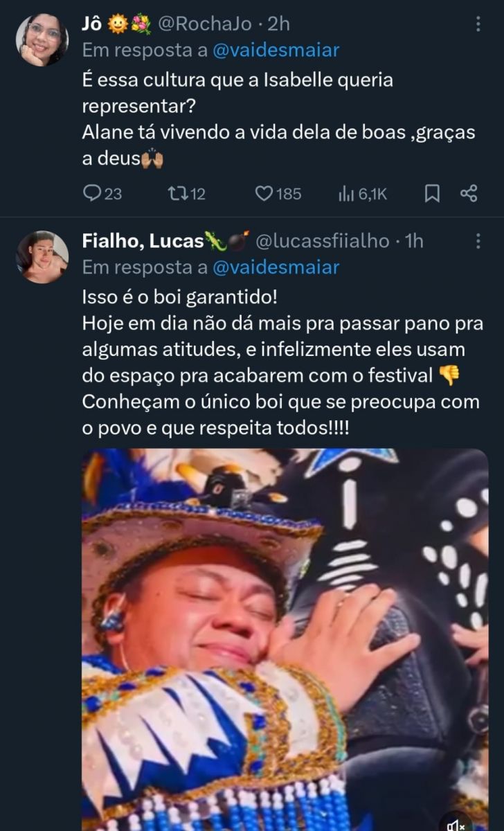Open Lucas Fialho's profile picture

[42, 257]
